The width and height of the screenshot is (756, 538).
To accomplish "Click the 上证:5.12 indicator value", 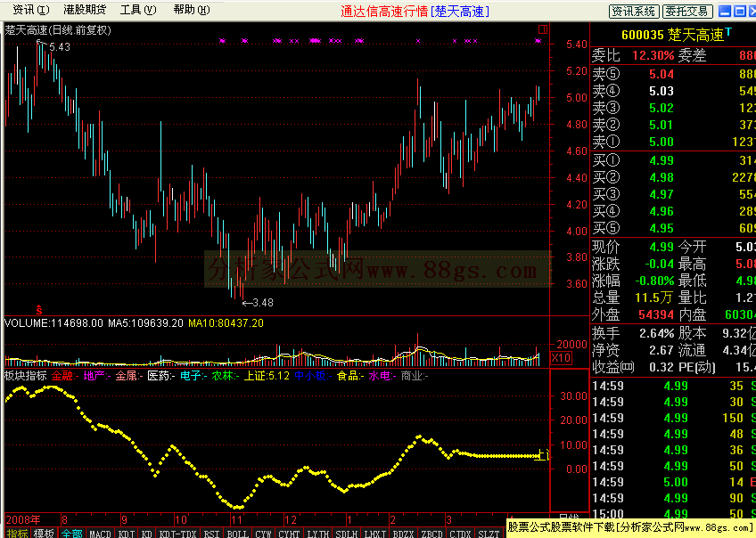I will point(267,376).
